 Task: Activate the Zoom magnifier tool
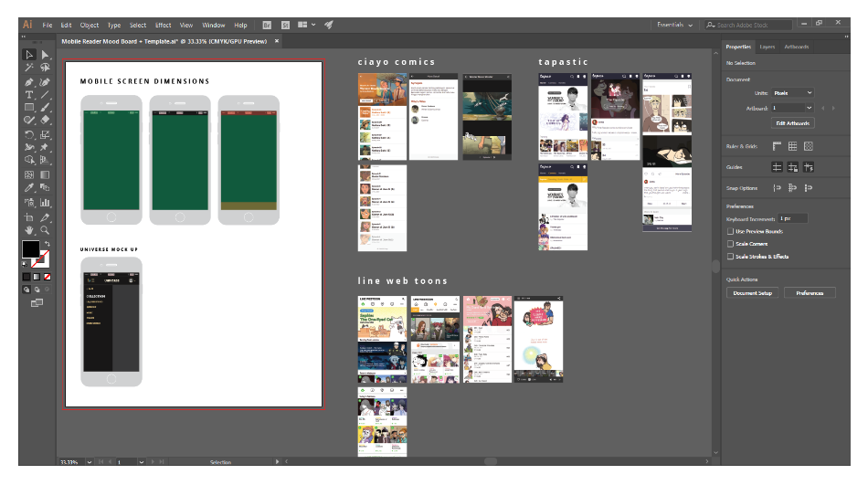click(45, 230)
